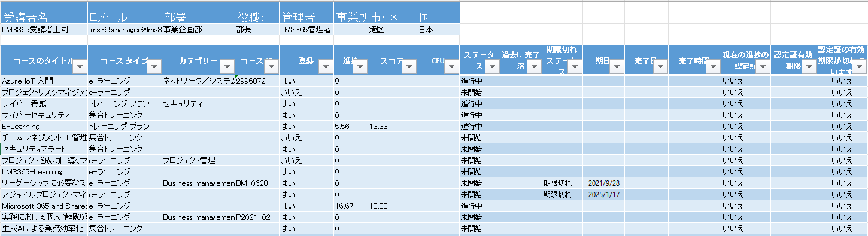Select the E-Learning course title cell
Image resolution: width=868 pixels, height=236 pixels.
pos(44,126)
